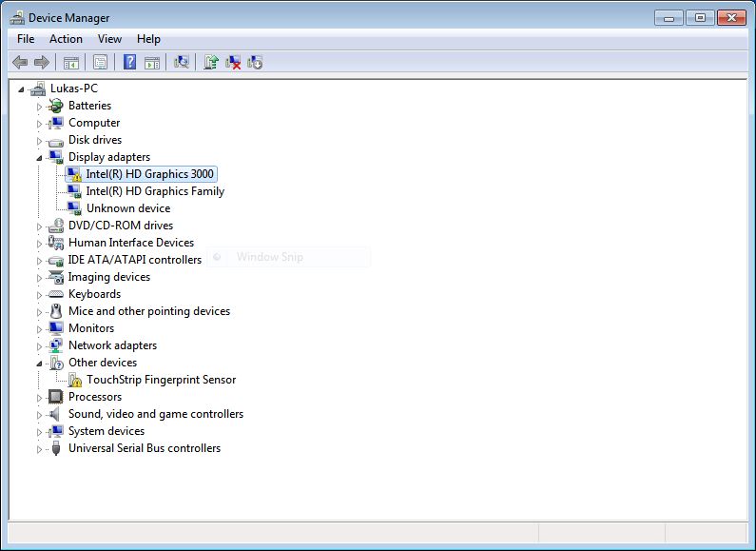Open the Action menu
Viewport: 756px width, 551px height.
point(66,39)
